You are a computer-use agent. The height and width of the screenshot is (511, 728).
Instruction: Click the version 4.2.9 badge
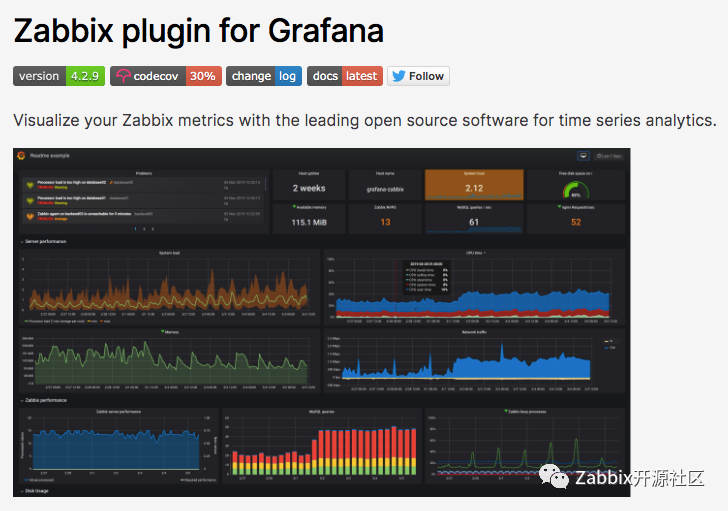tap(59, 76)
